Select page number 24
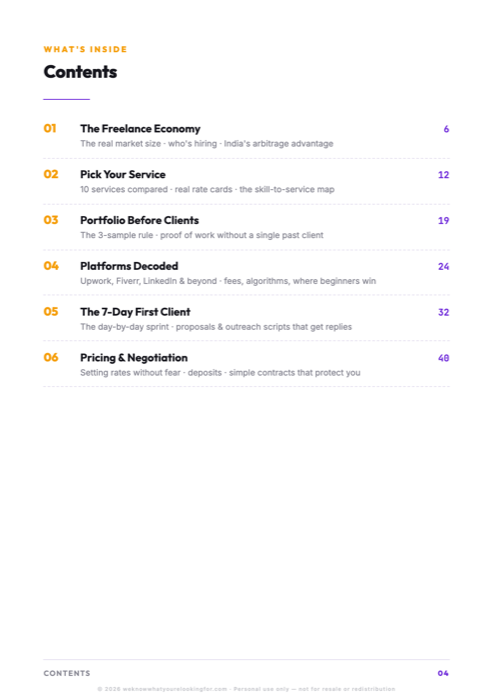The height and width of the screenshot is (700, 493). (x=443, y=267)
